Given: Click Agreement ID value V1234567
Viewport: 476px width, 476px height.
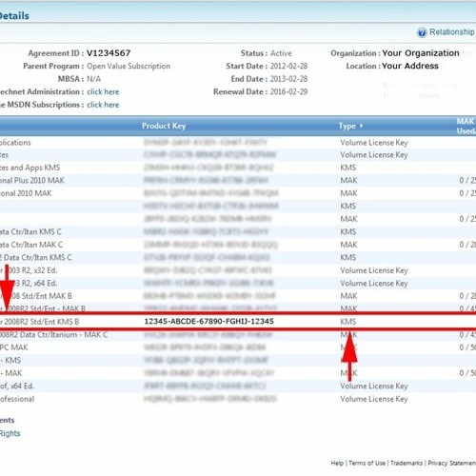Looking at the screenshot, I should (109, 53).
